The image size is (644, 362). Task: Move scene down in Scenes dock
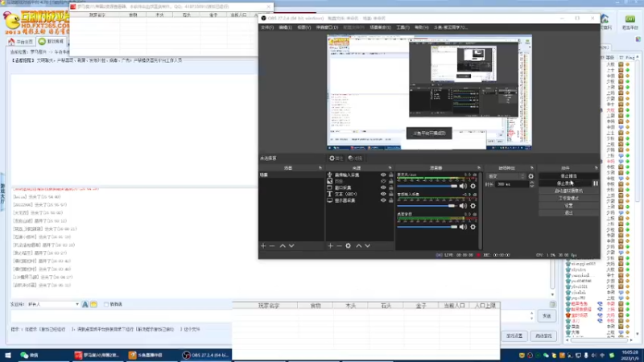291,246
